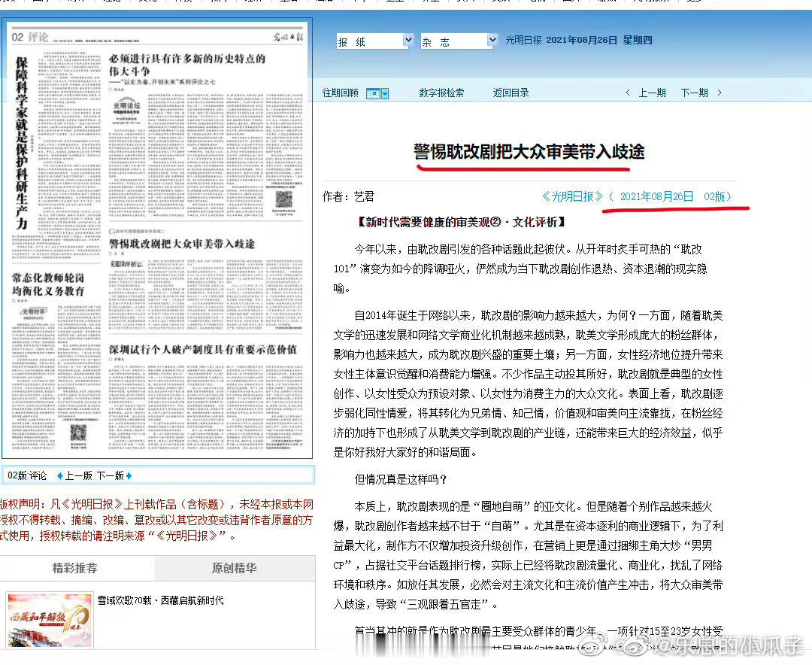
Task: Click 警惕耽改剧把大众审美带入歧途 headline in page preview
Action: [182, 244]
